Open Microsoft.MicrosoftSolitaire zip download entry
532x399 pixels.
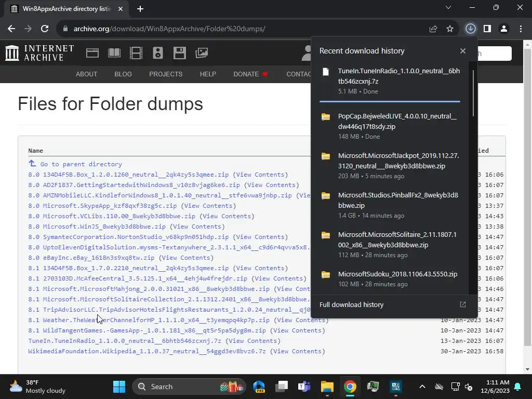click(x=391, y=244)
